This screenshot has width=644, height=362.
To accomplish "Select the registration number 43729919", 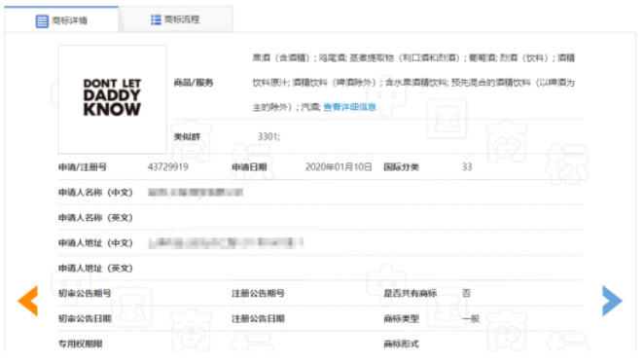I will (x=168, y=166).
